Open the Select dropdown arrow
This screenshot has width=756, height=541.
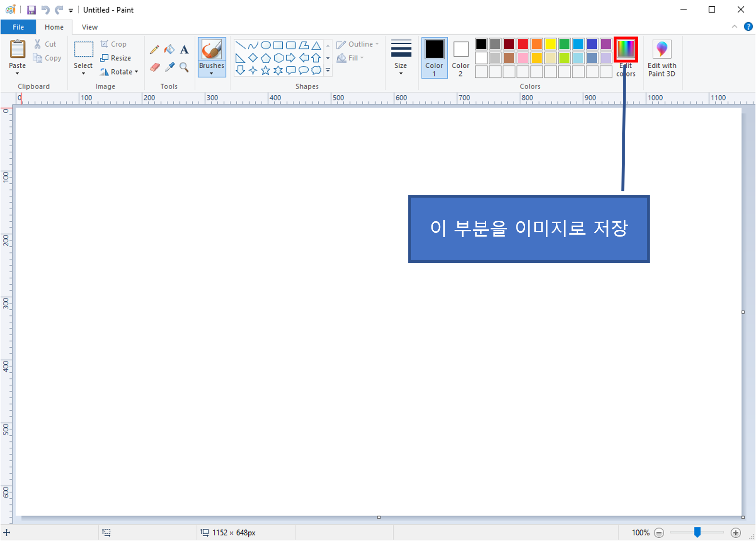coord(83,74)
